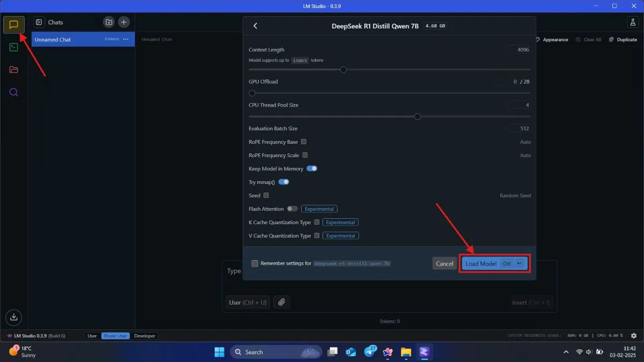Click the Windows taskbar Search box

pyautogui.click(x=276, y=352)
